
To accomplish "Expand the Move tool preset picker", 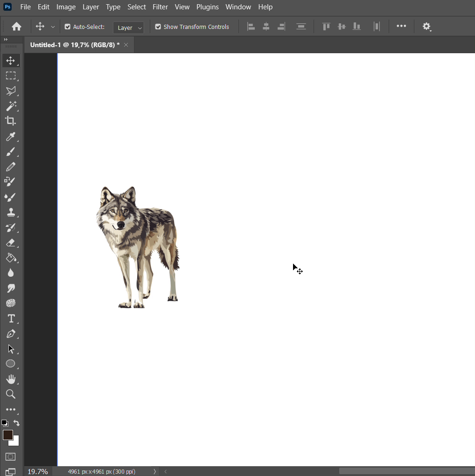I will coord(53,27).
